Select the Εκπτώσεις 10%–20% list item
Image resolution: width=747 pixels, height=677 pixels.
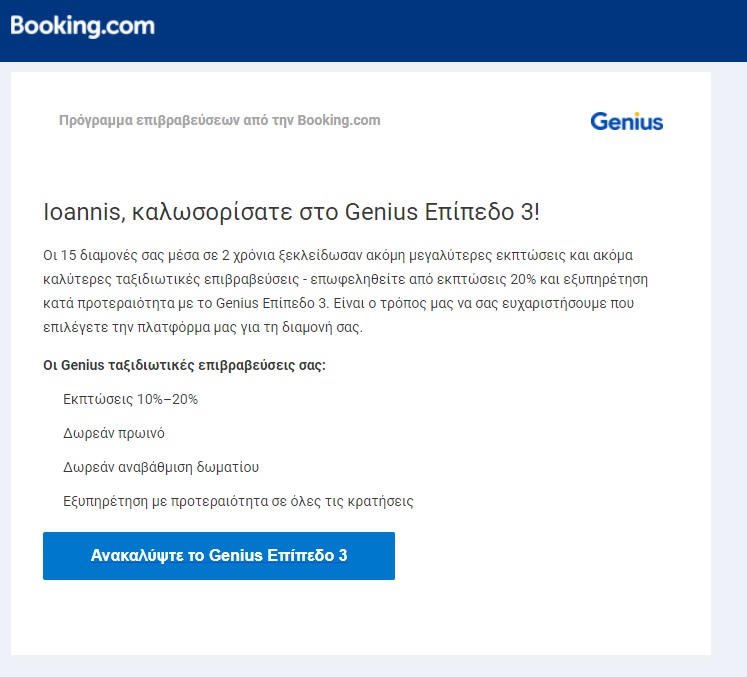click(130, 399)
